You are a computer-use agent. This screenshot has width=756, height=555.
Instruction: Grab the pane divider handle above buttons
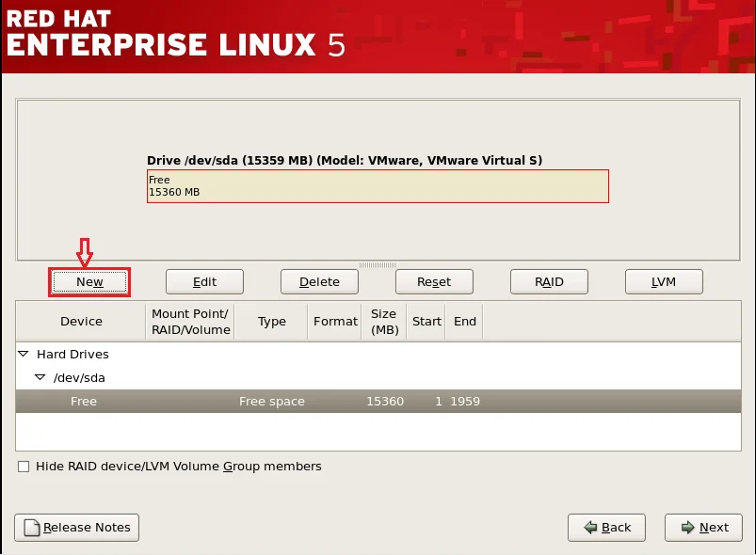coord(378,265)
